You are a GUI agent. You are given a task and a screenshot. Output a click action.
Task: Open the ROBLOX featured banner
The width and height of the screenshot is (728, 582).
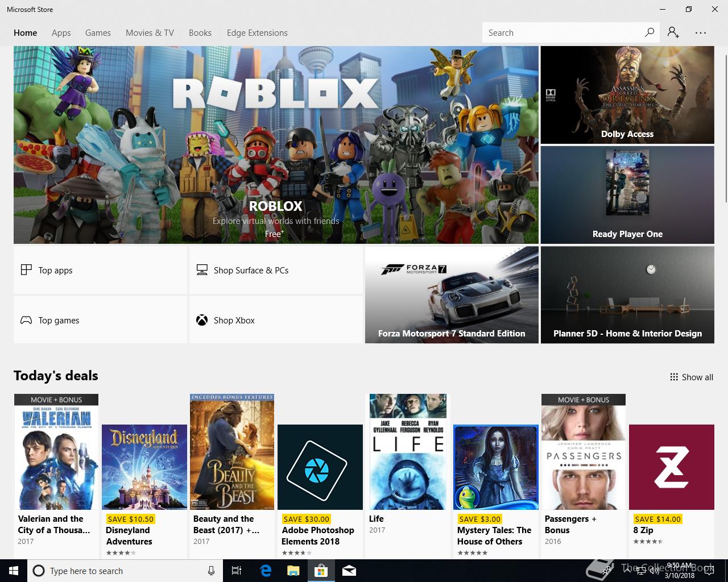click(x=276, y=145)
